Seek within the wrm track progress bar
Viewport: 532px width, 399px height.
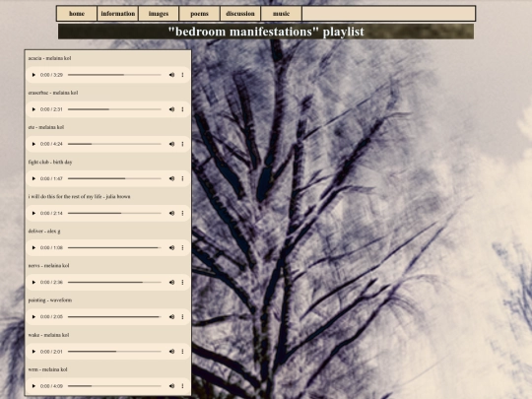pos(114,386)
